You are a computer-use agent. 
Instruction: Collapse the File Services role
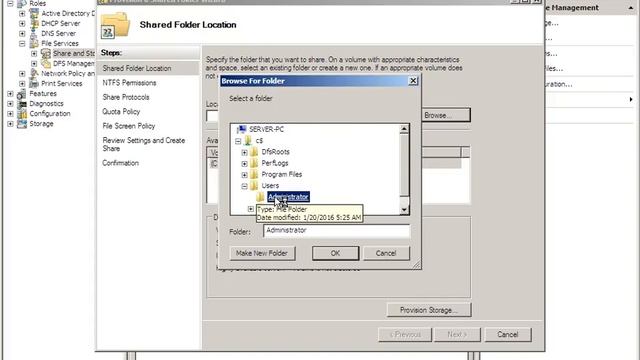point(22,43)
